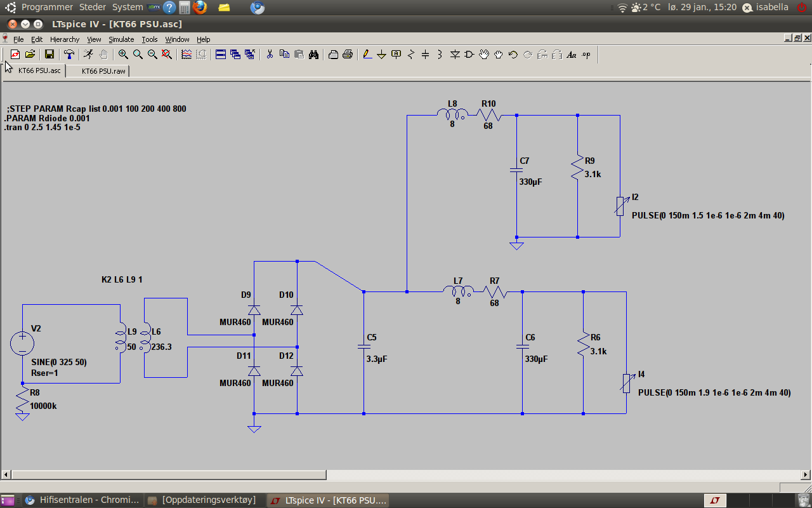Open the Hierarchy menu
The height and width of the screenshot is (508, 812).
65,39
